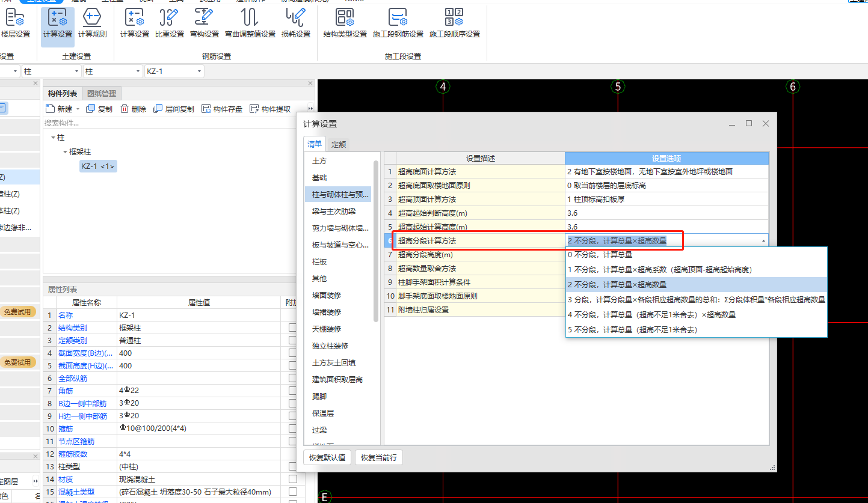
Task: Open 弯曲调整值设置
Action: [x=250, y=24]
